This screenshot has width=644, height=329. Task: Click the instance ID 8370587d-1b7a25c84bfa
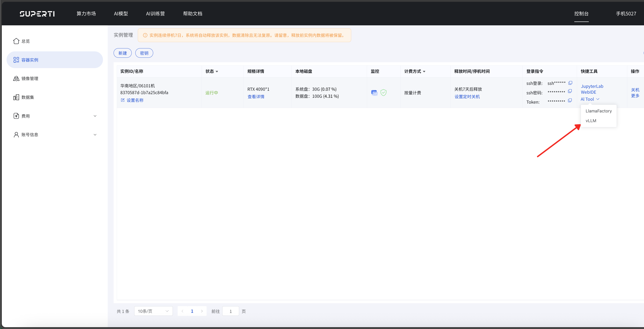(144, 93)
